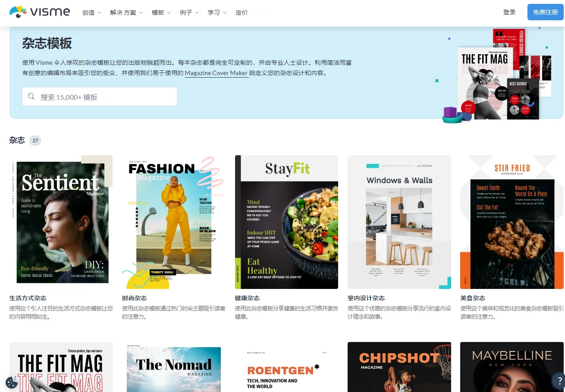Screen dimensions: 565x392
Task: Open the Stir Fried template thumbnail
Action: pos(512,222)
